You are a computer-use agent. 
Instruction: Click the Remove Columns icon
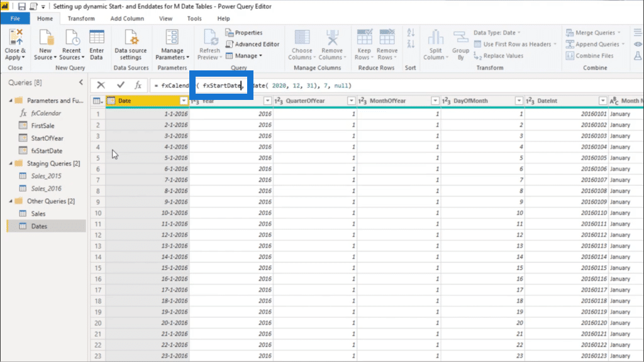tap(332, 37)
